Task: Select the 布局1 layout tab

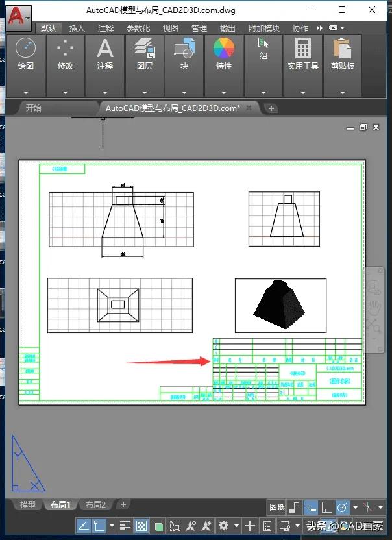Action: (x=60, y=505)
